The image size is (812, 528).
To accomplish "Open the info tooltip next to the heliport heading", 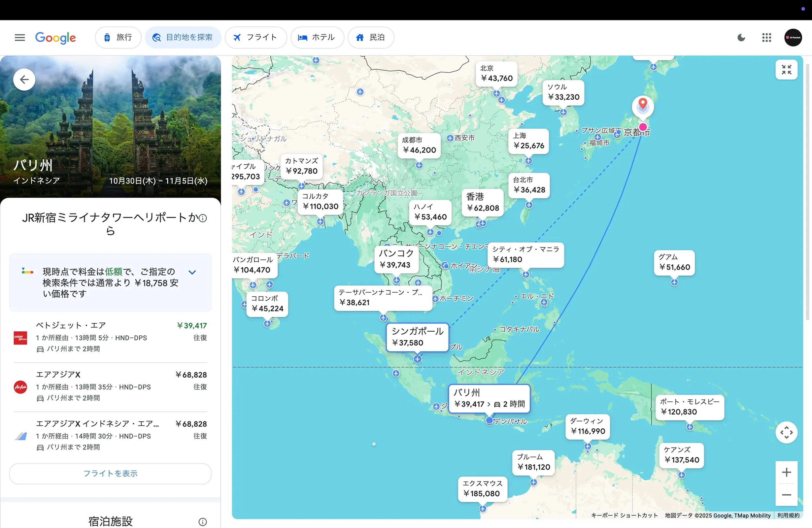I will [203, 218].
